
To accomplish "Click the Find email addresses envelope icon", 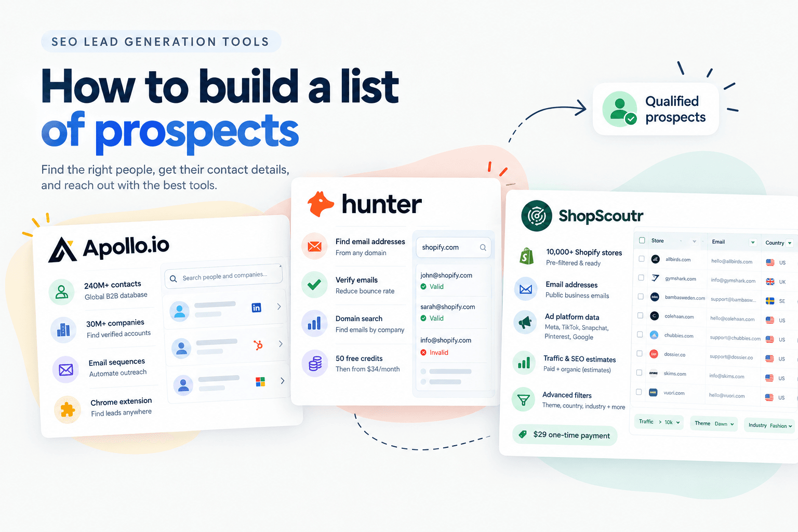I will [314, 246].
